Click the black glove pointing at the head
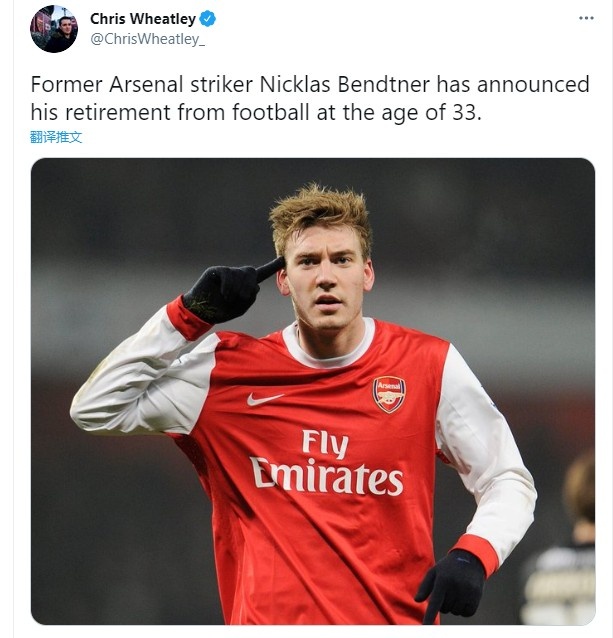 tap(225, 291)
